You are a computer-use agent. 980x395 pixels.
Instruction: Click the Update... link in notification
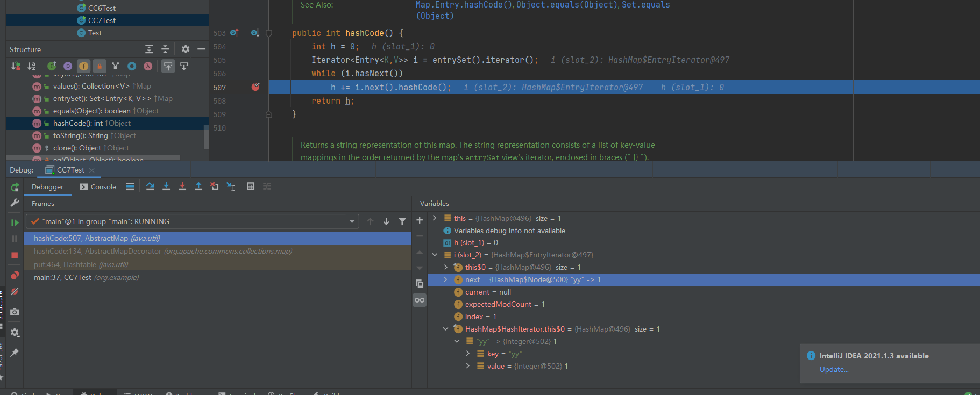coord(834,369)
